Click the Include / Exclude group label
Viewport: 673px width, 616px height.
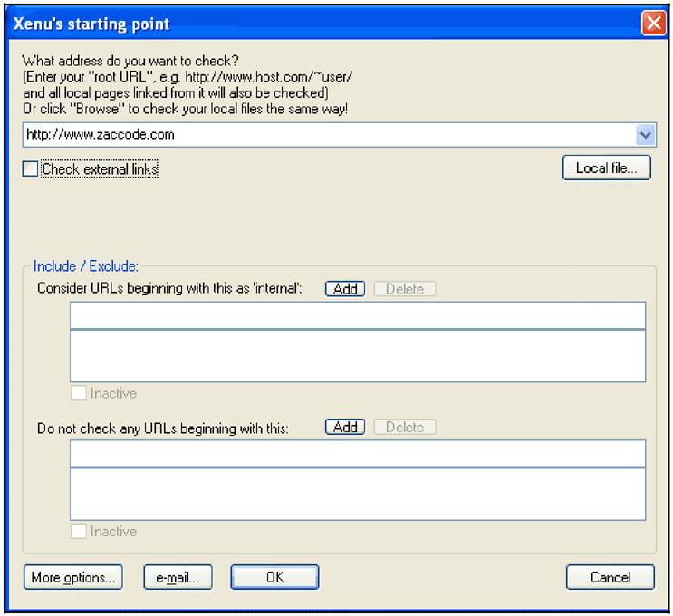[x=86, y=266]
